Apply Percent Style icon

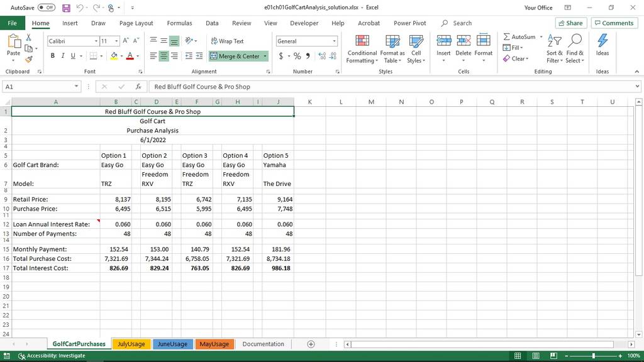tap(297, 56)
